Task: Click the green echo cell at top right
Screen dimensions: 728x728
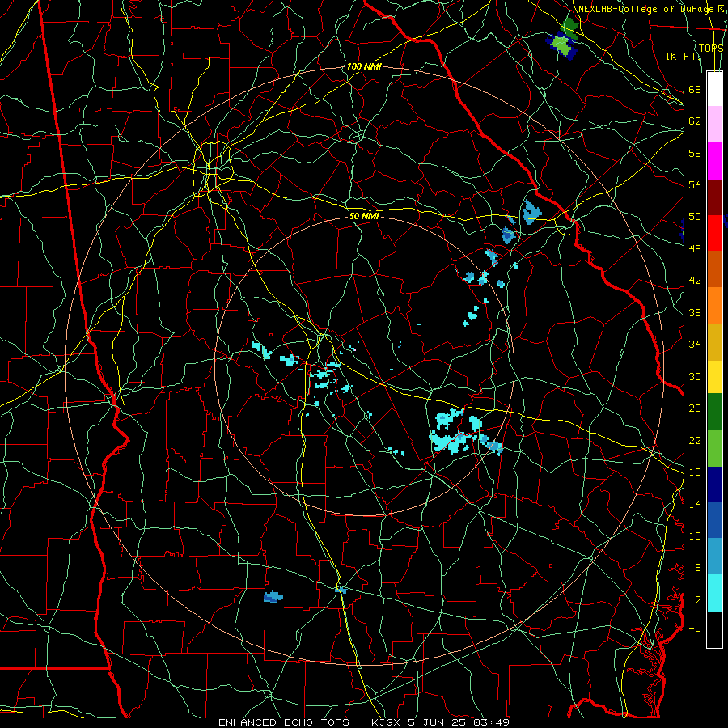Action: [564, 41]
